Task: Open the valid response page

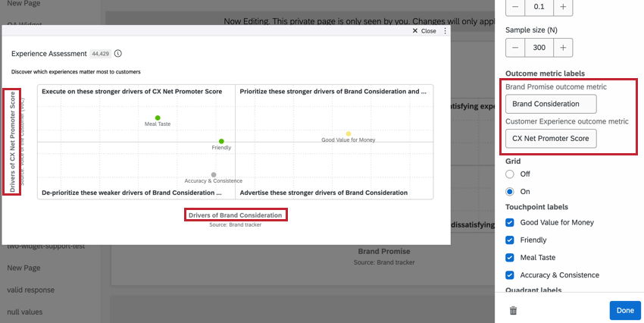Action: click(x=31, y=290)
